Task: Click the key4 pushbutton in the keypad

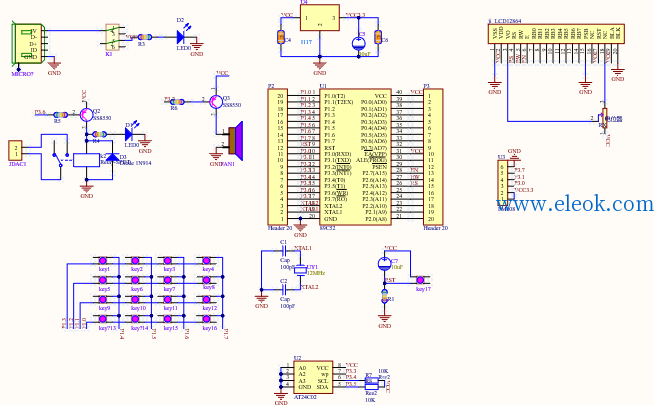Action: (x=206, y=261)
